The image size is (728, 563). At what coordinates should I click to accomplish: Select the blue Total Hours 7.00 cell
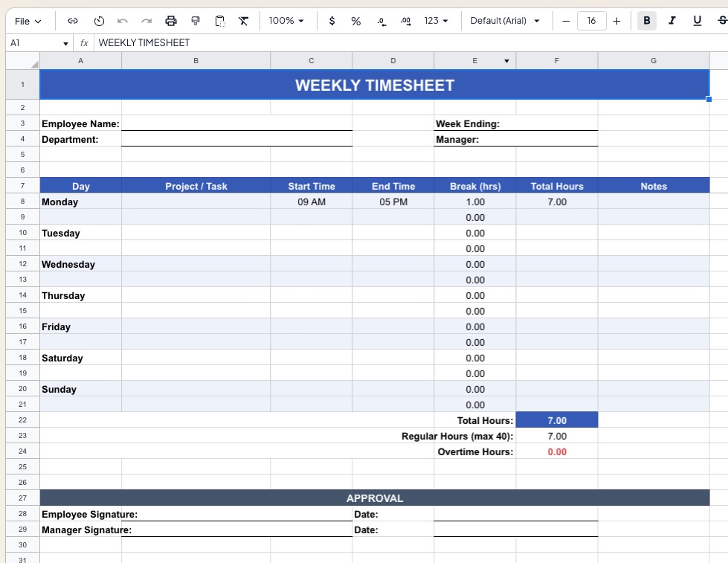[557, 420]
